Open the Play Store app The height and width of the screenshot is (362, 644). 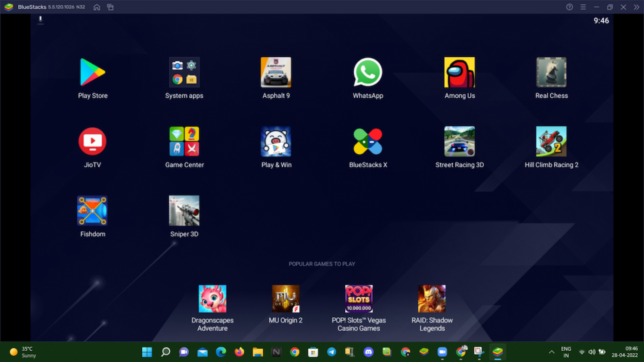[92, 72]
